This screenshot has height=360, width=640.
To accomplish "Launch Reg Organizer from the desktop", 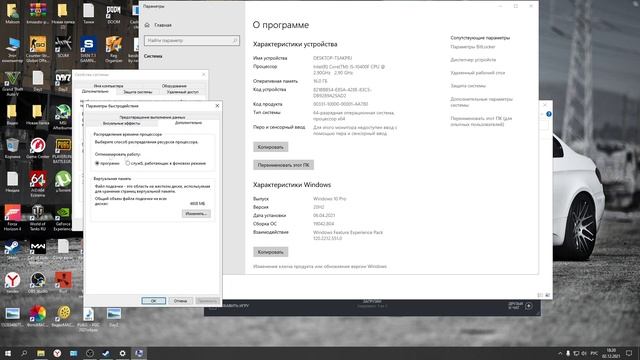I will 114,48.
